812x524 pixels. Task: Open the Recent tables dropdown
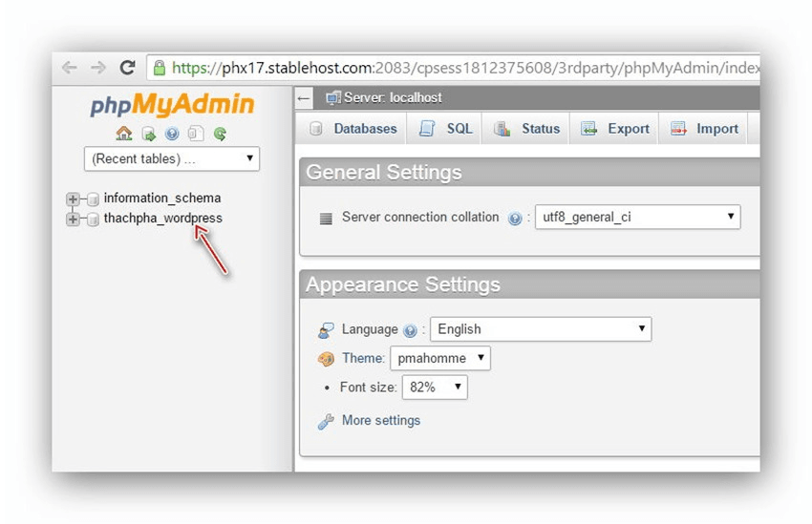coord(172,158)
